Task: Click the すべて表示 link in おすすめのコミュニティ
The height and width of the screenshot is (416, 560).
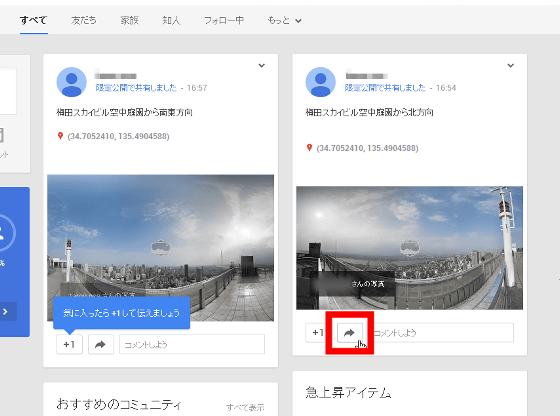Action: [245, 407]
